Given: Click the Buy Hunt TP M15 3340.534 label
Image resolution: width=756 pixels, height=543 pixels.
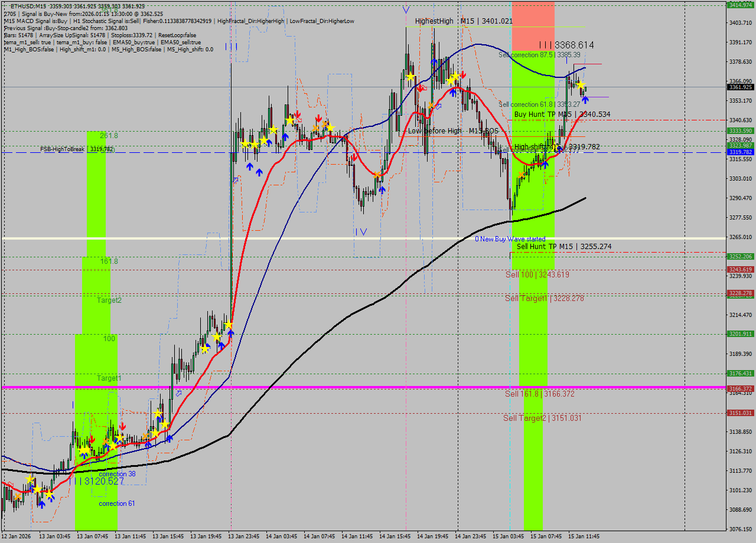Looking at the screenshot, I should coord(562,115).
